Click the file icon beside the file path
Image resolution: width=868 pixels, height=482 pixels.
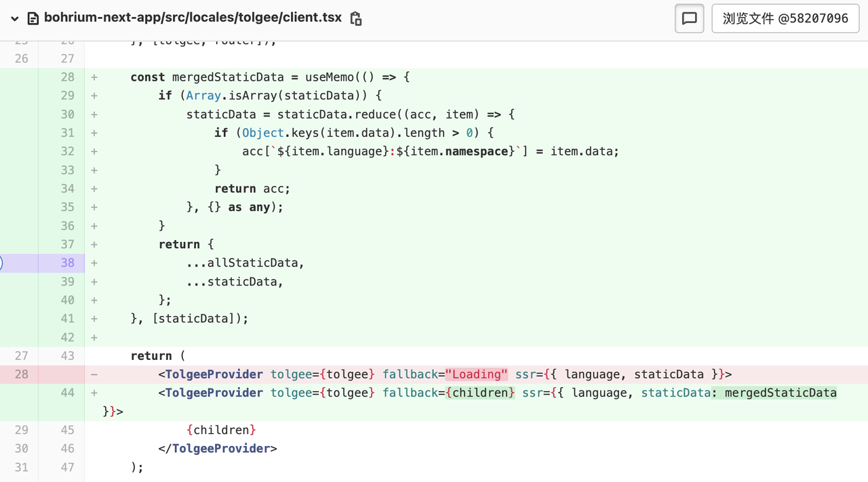[33, 18]
